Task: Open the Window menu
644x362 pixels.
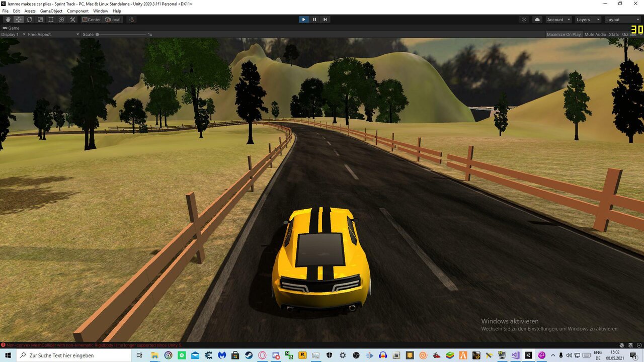Action: click(101, 11)
